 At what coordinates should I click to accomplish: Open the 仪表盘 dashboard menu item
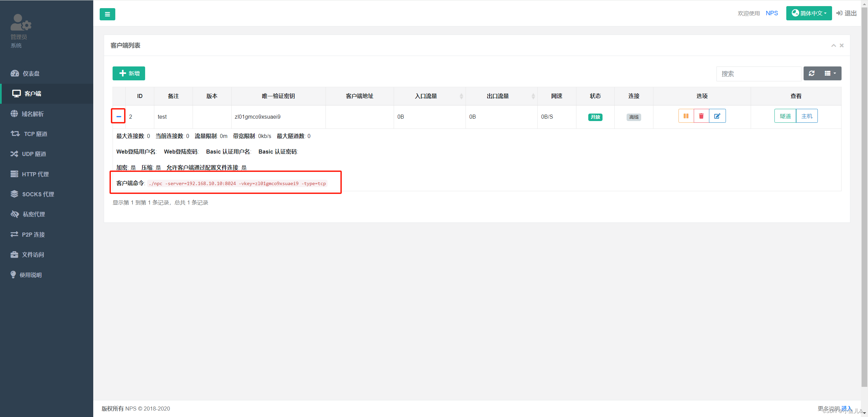[x=46, y=74]
